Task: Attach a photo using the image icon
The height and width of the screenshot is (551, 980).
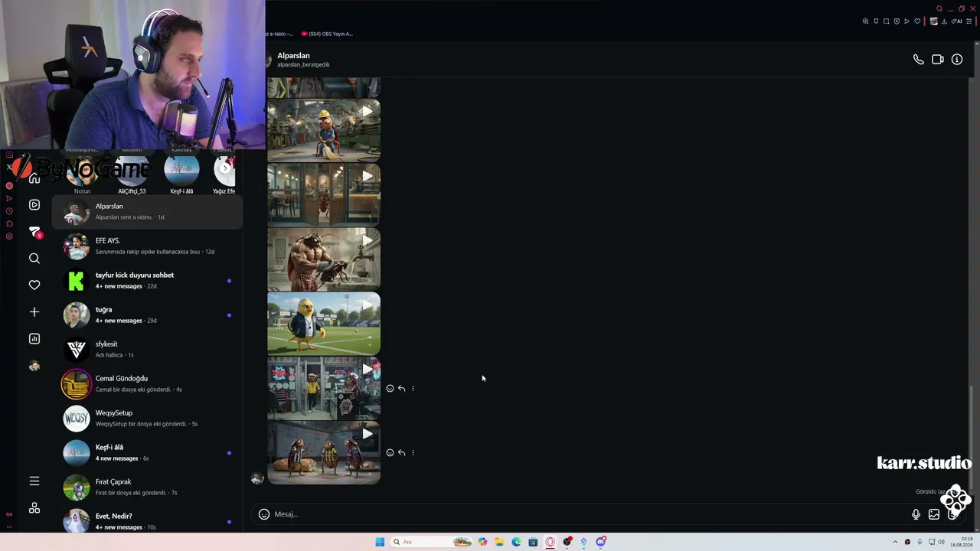Action: coord(934,514)
